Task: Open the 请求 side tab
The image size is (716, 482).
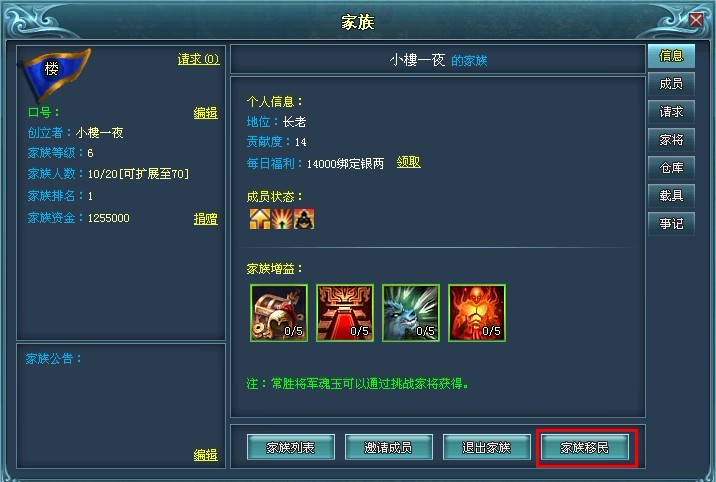Action: tap(671, 112)
